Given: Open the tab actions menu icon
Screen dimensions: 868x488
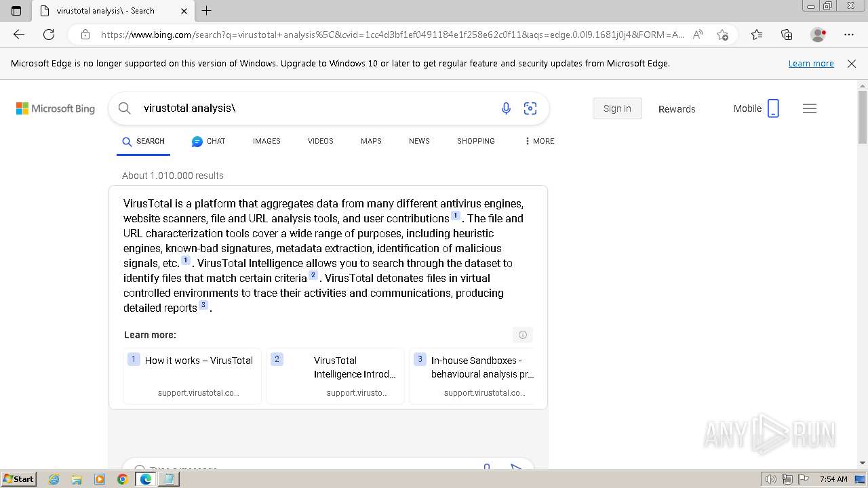Looking at the screenshot, I should [x=16, y=11].
